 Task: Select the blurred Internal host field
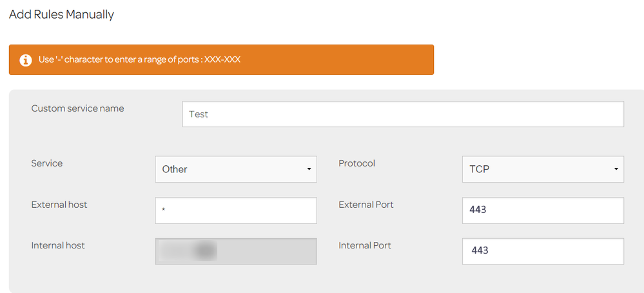236,251
